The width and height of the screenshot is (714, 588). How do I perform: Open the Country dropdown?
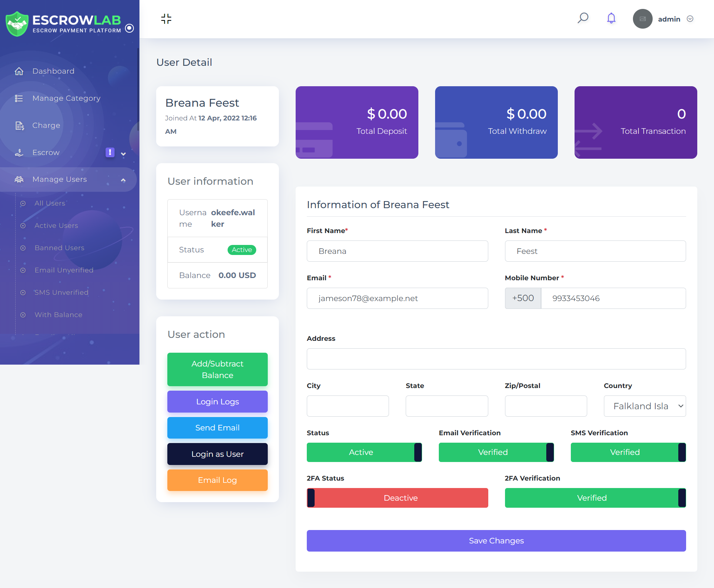(644, 406)
